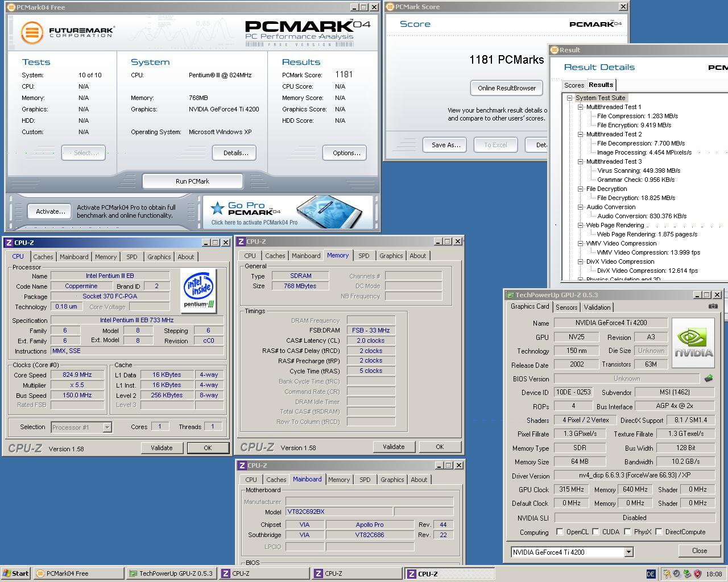The height and width of the screenshot is (582, 728).
Task: Open Graphics tab in CPU-Z Mainboard window
Action: (392, 480)
